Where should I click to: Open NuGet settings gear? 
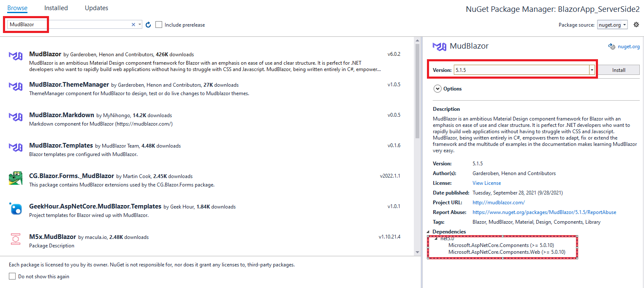(636, 25)
